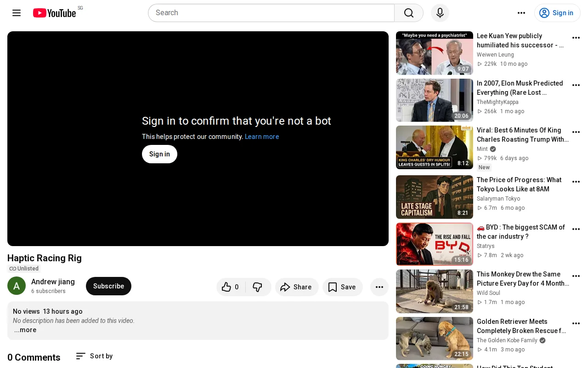The image size is (588, 368).
Task: Like the video with thumbs-up icon
Action: (x=231, y=287)
